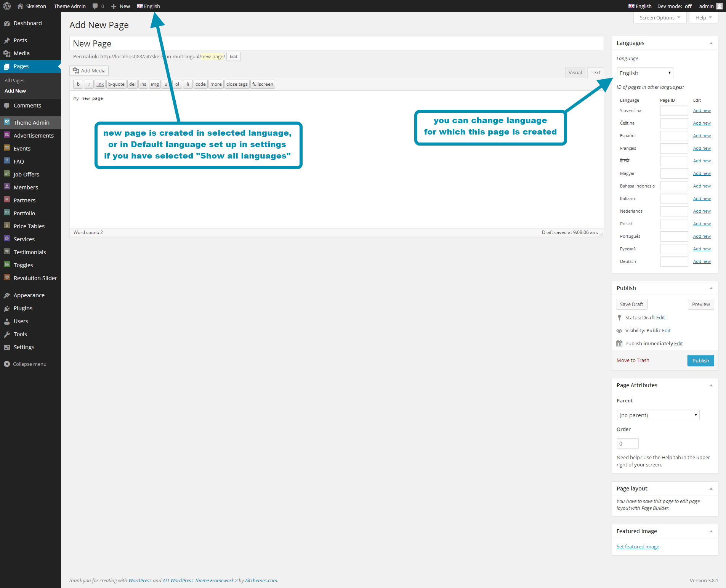Click the Collapse menu arrow icon
Image resolution: width=726 pixels, height=588 pixels.
[7, 364]
